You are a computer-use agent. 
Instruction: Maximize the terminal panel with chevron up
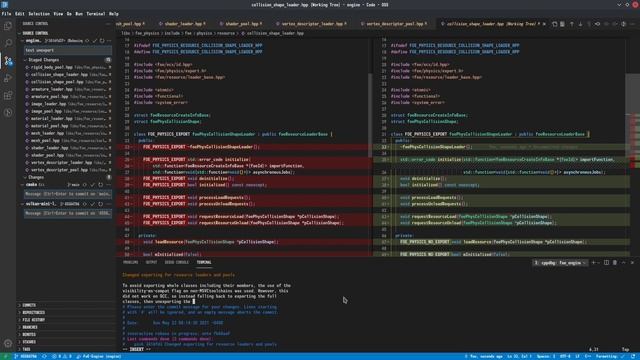pos(623,263)
